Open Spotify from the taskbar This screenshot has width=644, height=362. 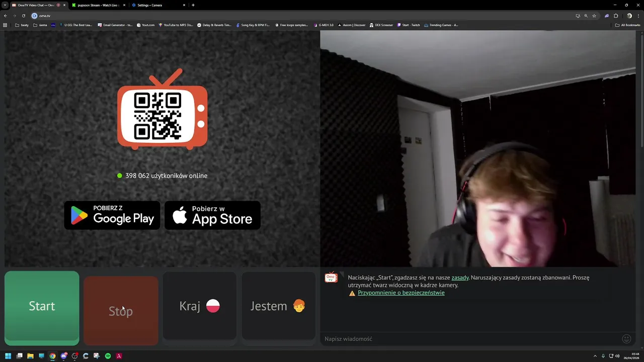click(108, 356)
